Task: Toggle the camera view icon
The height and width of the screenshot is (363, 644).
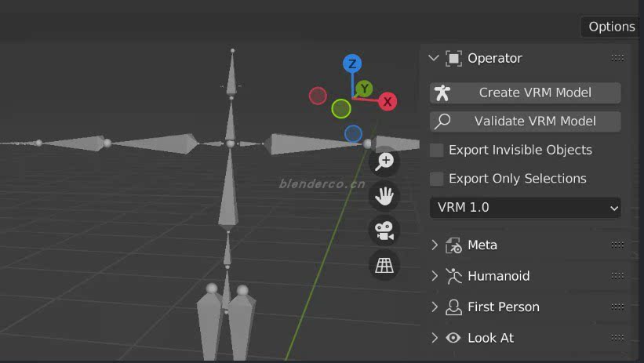Action: coord(384,231)
